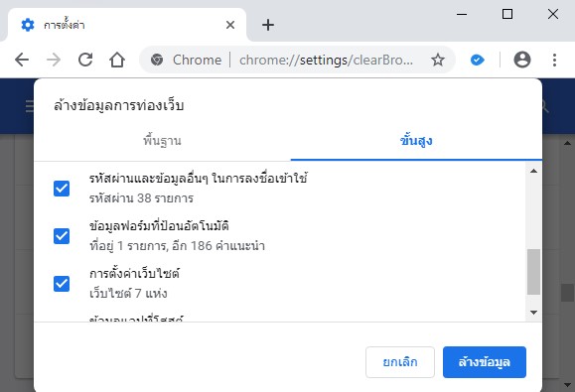Viewport: 575px width, 392px height.
Task: Click the dialog list scroll-up arrow
Action: click(x=533, y=171)
